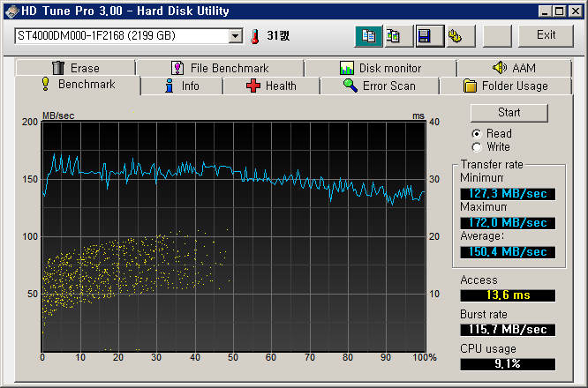Open the Disk monitor tab
The width and height of the screenshot is (588, 388).
pyautogui.click(x=381, y=68)
